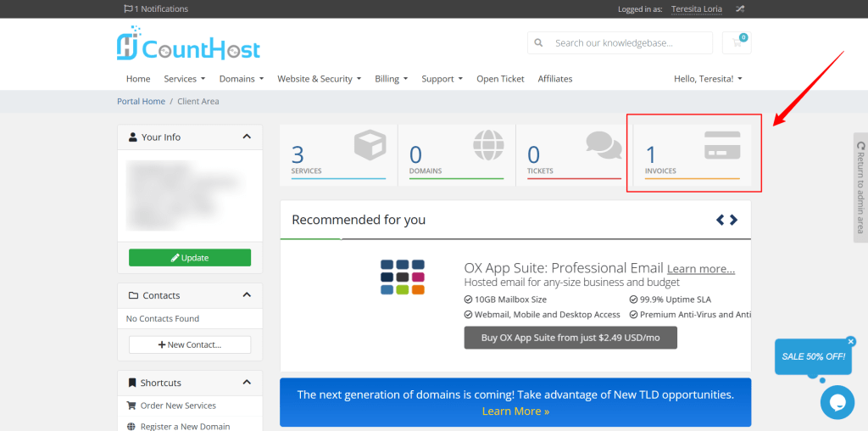Collapse the Contacts panel
868x431 pixels.
[247, 295]
